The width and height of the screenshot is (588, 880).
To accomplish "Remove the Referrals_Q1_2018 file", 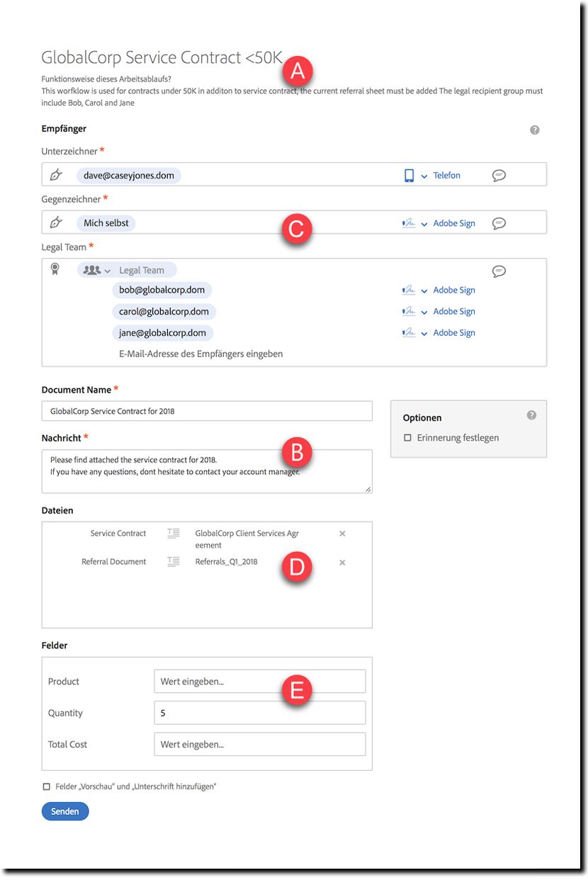I will tap(342, 562).
